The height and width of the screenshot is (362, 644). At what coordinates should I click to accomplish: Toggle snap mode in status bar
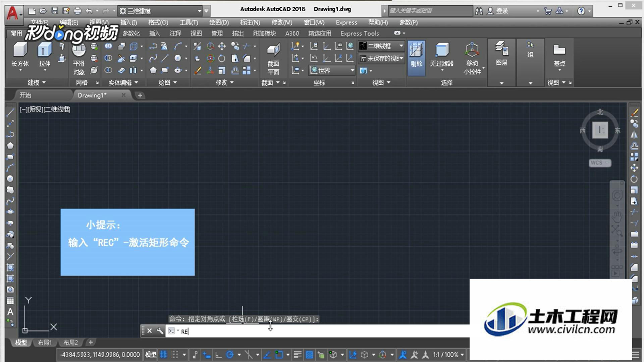point(175,354)
